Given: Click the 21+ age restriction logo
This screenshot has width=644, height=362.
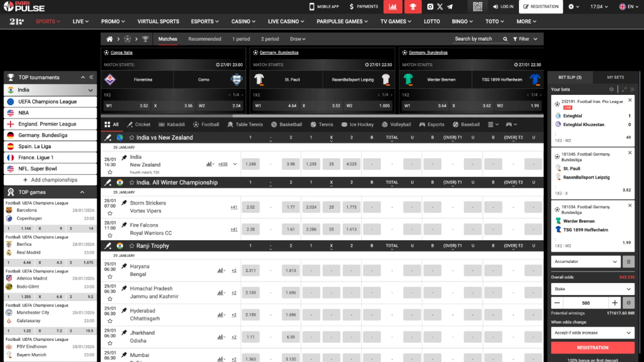Looking at the screenshot, I should click(16, 21).
